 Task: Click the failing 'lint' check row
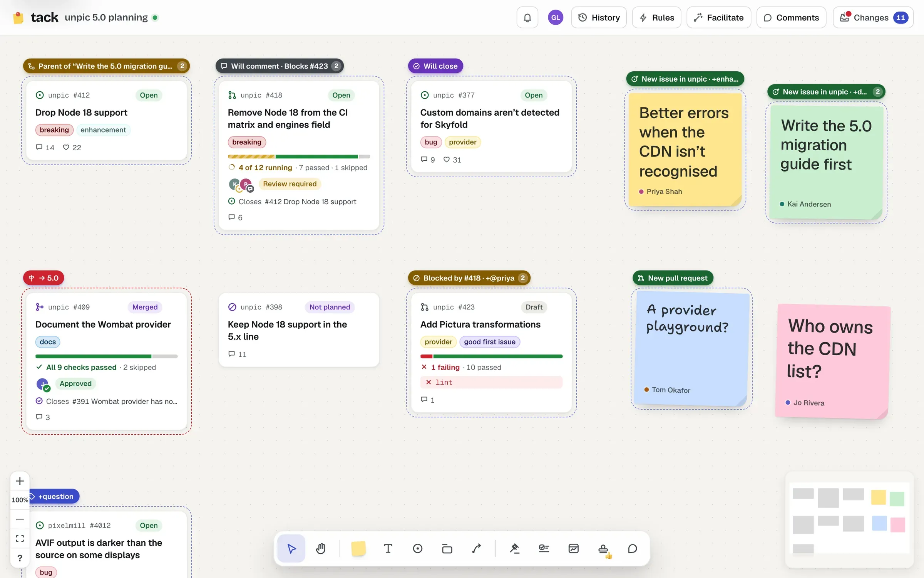point(491,382)
